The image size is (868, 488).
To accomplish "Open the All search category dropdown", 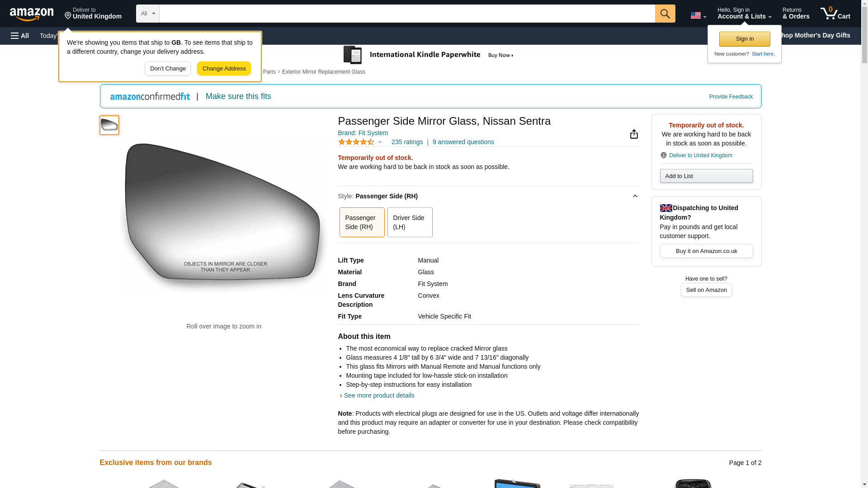I will [148, 14].
